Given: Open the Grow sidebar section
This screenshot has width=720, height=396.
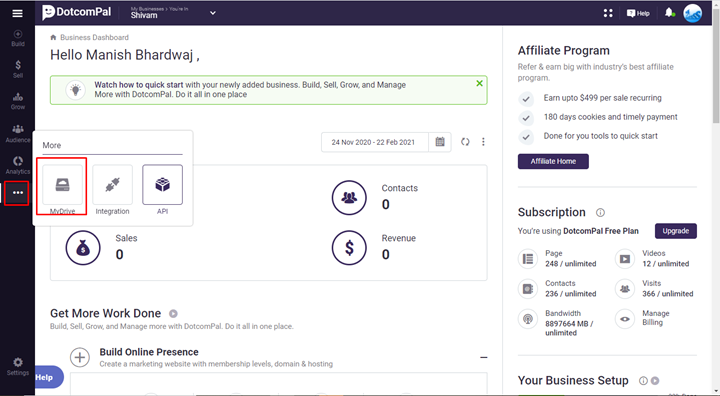Looking at the screenshot, I should 17,101.
